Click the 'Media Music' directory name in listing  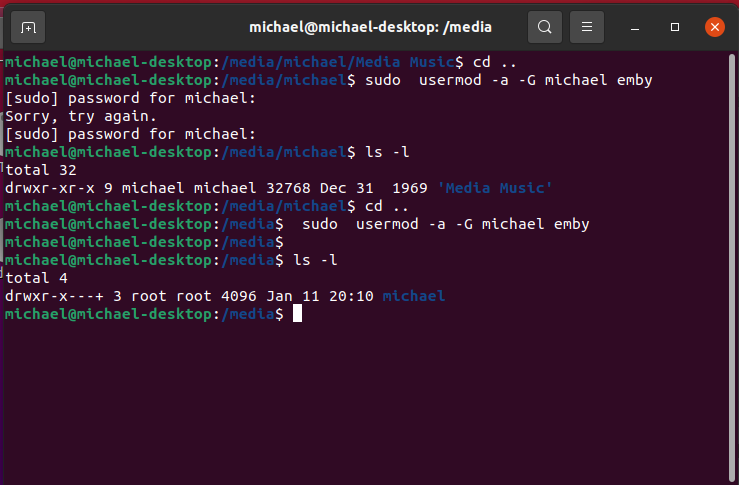[x=495, y=188]
